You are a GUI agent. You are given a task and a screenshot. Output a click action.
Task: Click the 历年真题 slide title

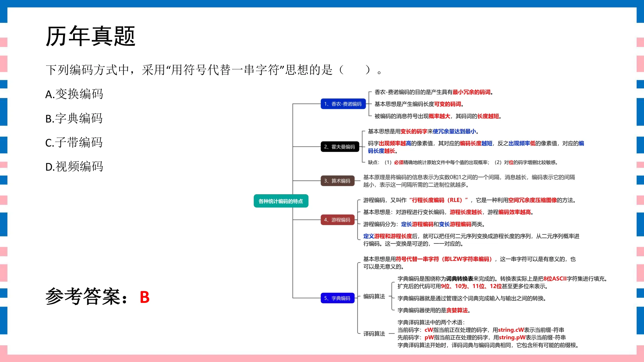point(91,36)
